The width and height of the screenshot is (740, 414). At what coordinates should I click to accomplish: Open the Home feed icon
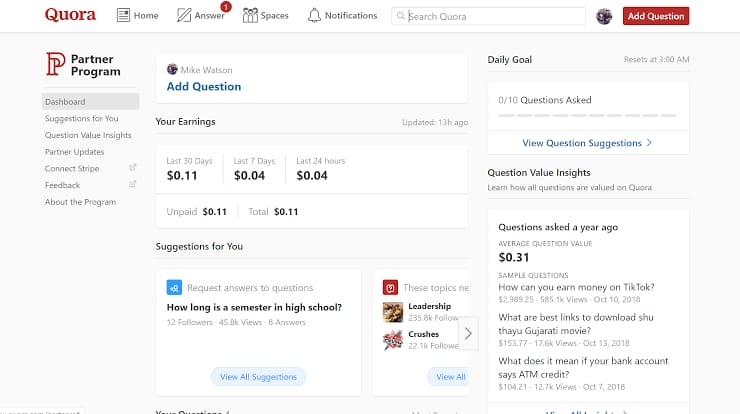pos(123,16)
